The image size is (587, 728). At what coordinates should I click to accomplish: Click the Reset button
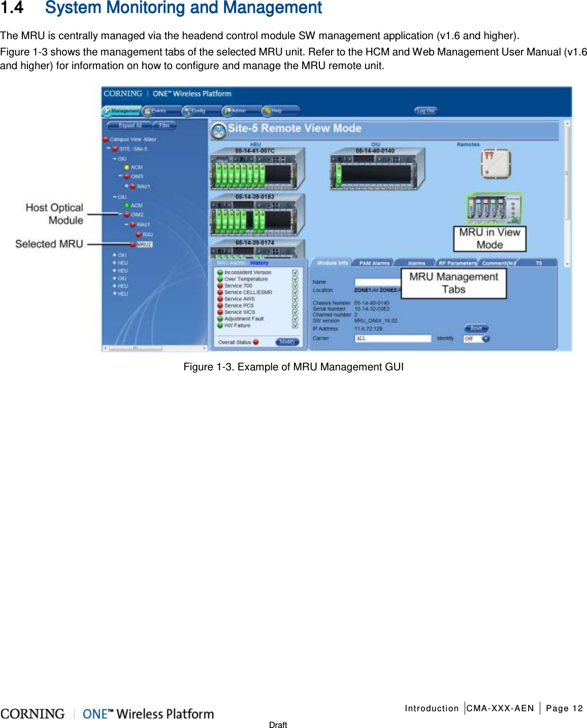[x=476, y=328]
